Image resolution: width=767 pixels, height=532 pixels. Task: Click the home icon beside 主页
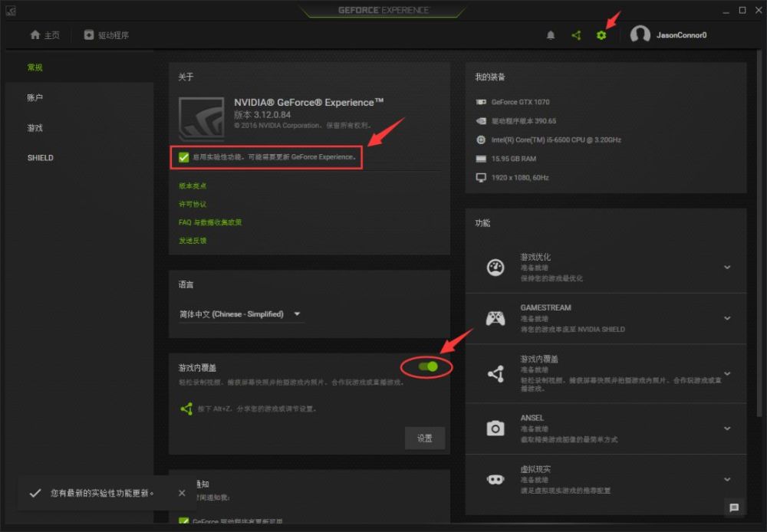pos(35,34)
